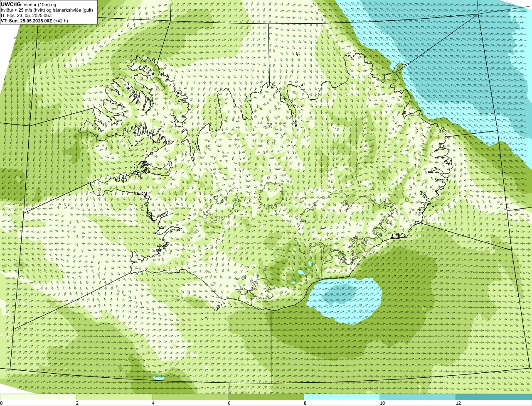
Task: Select the dark teal above-12 color scale segment
Action: (x=494, y=397)
